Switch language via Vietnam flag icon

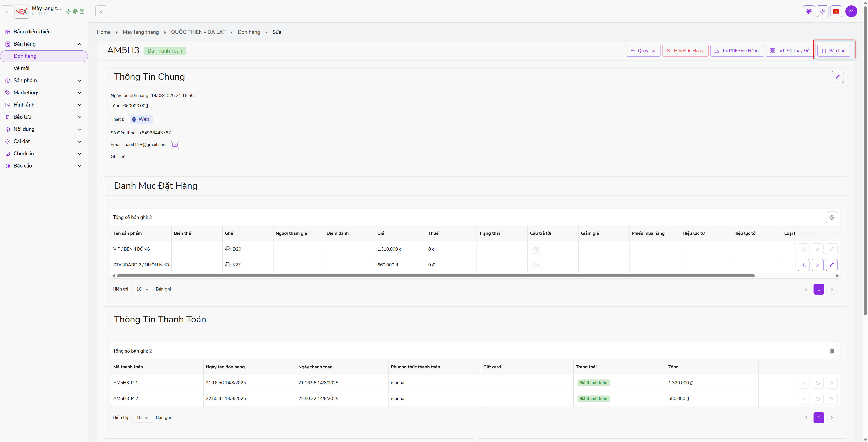tap(836, 11)
